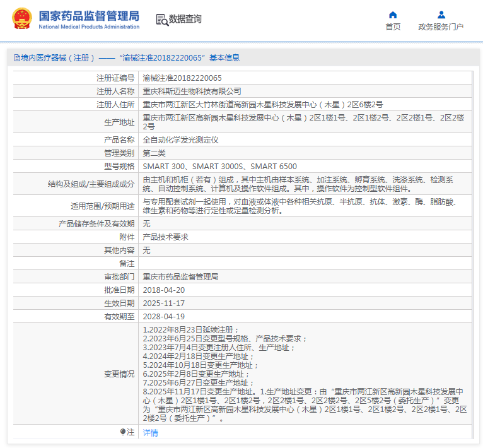483x448 pixels.
Task: Click the home house icon
Action: click(393, 15)
